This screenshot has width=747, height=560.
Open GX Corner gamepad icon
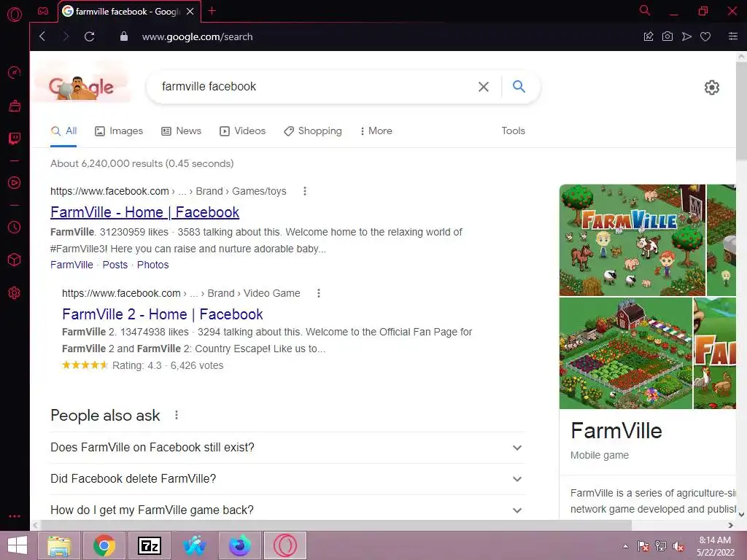point(43,11)
